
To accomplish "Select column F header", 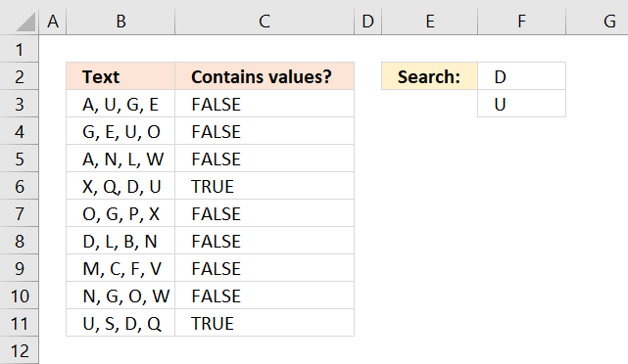I will tap(521, 22).
